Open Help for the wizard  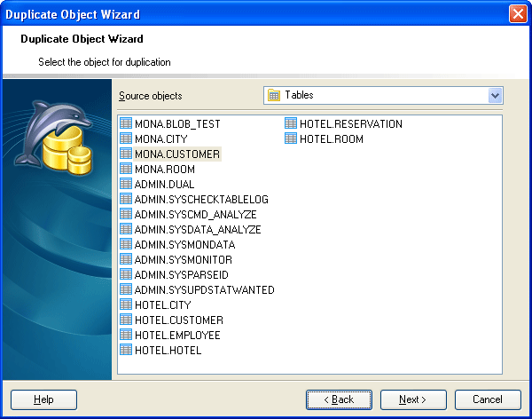43,399
